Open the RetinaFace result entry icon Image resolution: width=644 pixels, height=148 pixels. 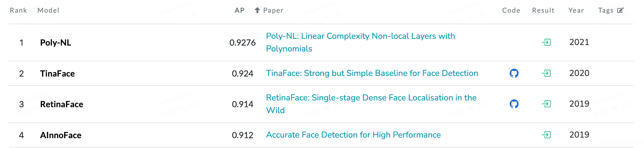click(x=546, y=104)
